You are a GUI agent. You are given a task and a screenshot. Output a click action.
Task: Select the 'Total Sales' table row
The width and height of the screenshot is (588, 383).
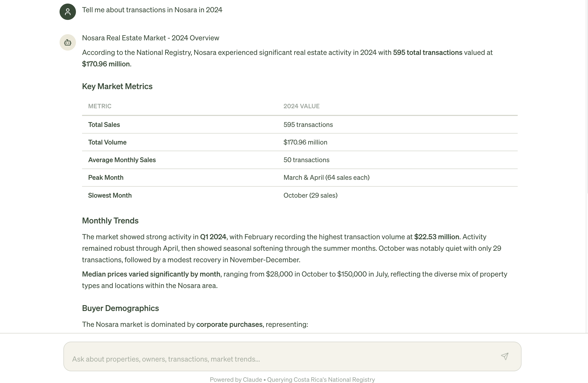coord(104,124)
